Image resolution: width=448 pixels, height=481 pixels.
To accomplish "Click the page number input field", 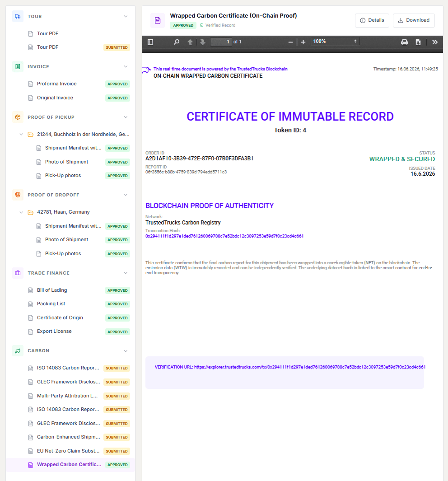I will [x=221, y=42].
